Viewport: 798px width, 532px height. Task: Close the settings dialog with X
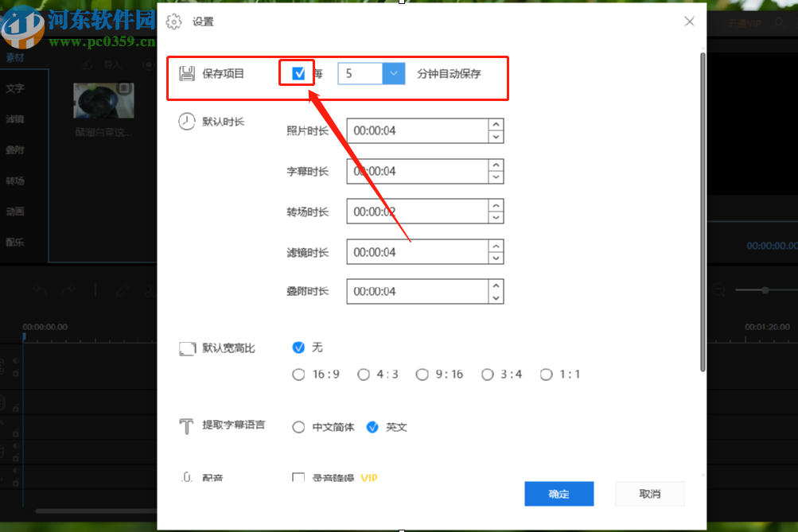tap(689, 21)
